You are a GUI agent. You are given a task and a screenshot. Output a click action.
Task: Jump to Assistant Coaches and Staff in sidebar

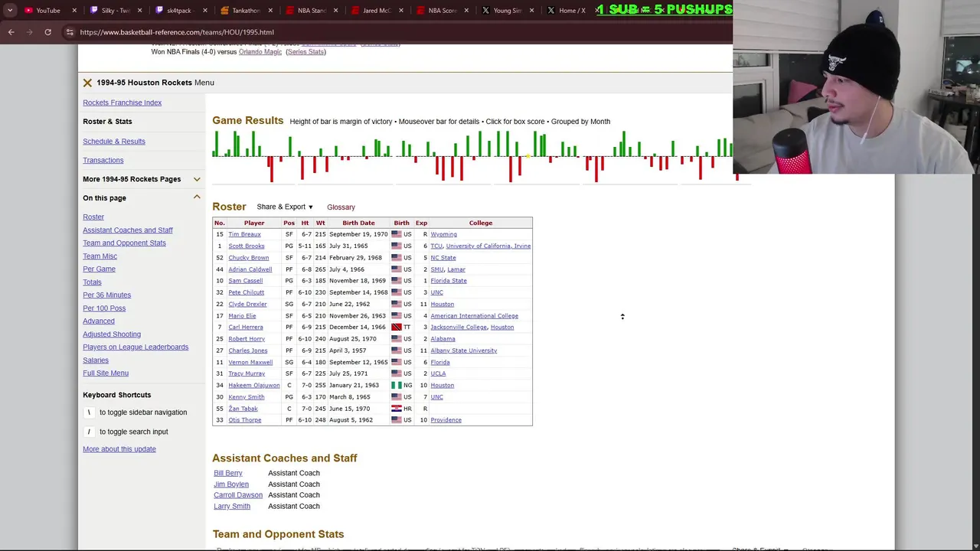pos(128,230)
